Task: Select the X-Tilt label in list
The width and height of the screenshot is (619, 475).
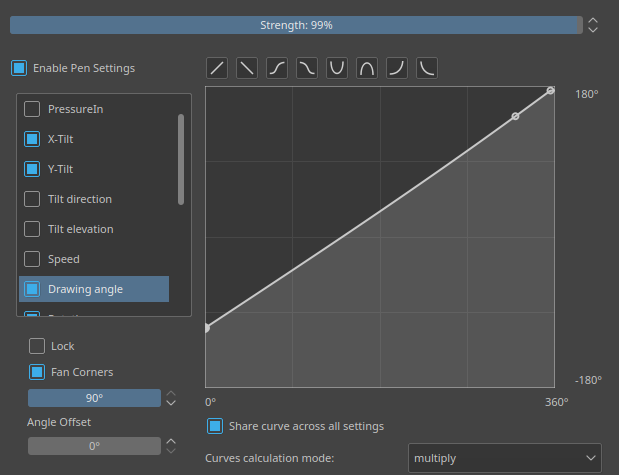Action: click(60, 139)
